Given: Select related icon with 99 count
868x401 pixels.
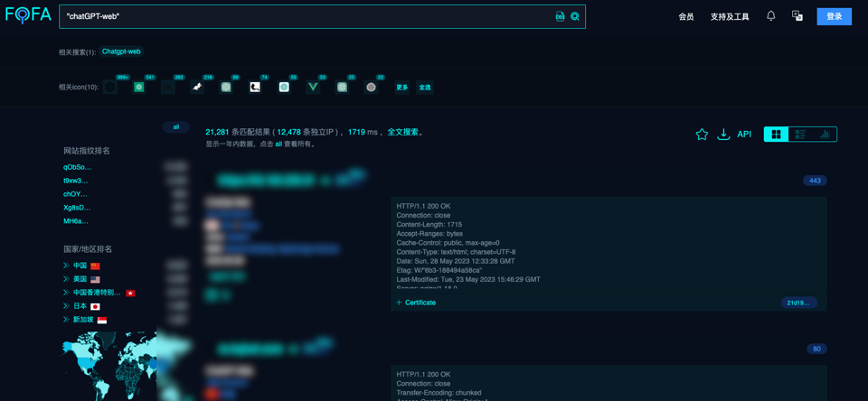Looking at the screenshot, I should (x=226, y=88).
